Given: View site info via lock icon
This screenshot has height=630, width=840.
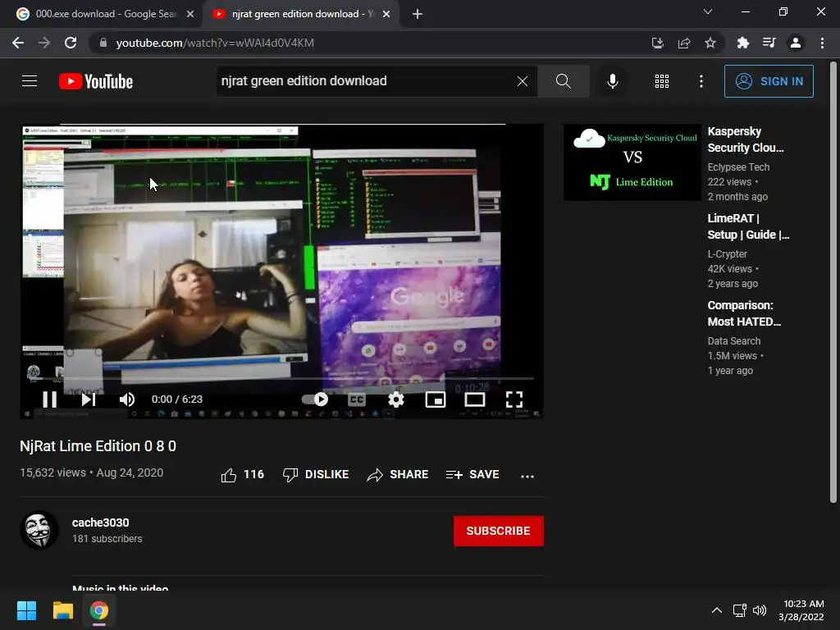Looking at the screenshot, I should (x=103, y=43).
